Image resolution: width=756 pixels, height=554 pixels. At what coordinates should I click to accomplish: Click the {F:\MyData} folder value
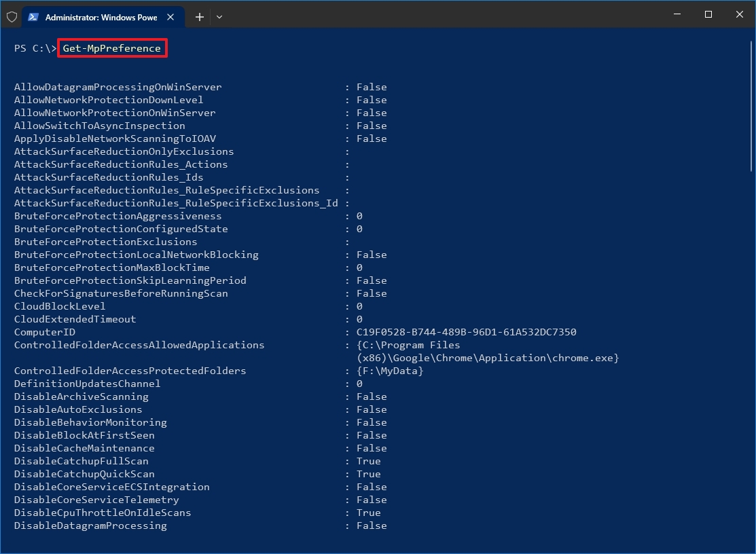coord(390,371)
